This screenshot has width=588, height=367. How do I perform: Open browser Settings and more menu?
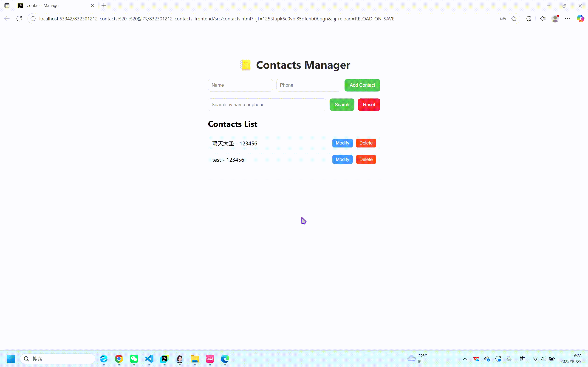[x=567, y=19]
